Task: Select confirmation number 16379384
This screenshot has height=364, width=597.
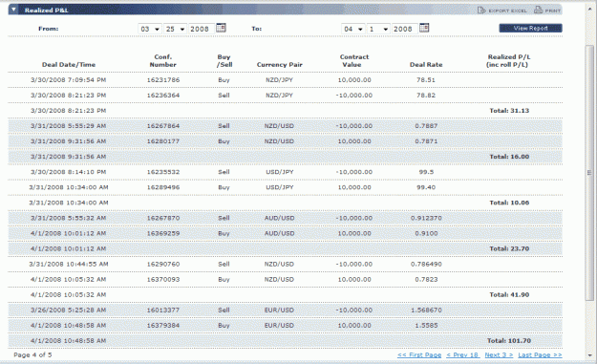Action: tap(163, 326)
